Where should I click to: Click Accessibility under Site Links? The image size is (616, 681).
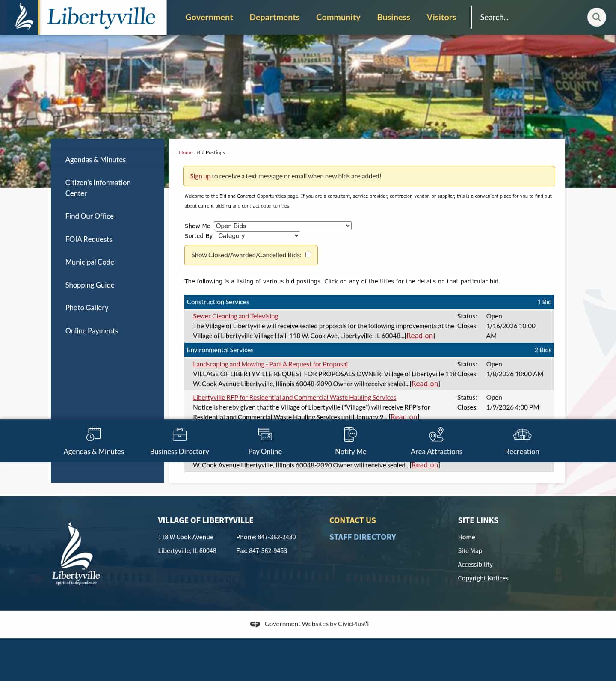475,565
